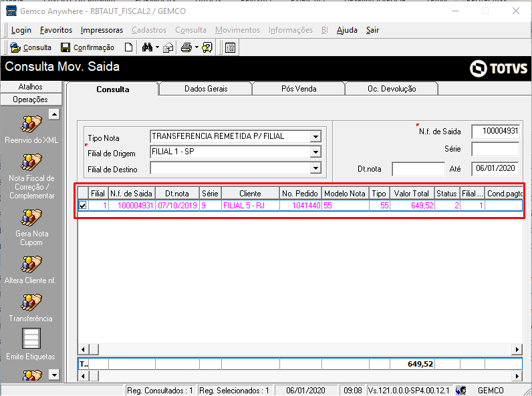Switch to the Pós Venda tab
This screenshot has height=396, width=532.
tap(299, 89)
